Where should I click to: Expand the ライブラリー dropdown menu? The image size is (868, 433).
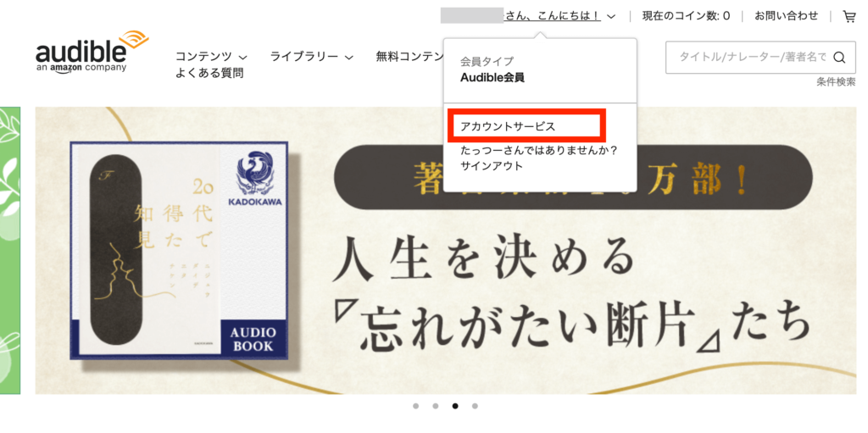(312, 57)
